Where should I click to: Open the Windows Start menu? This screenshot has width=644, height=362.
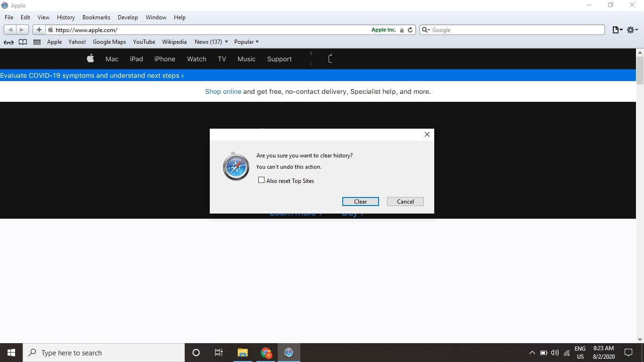(11, 353)
